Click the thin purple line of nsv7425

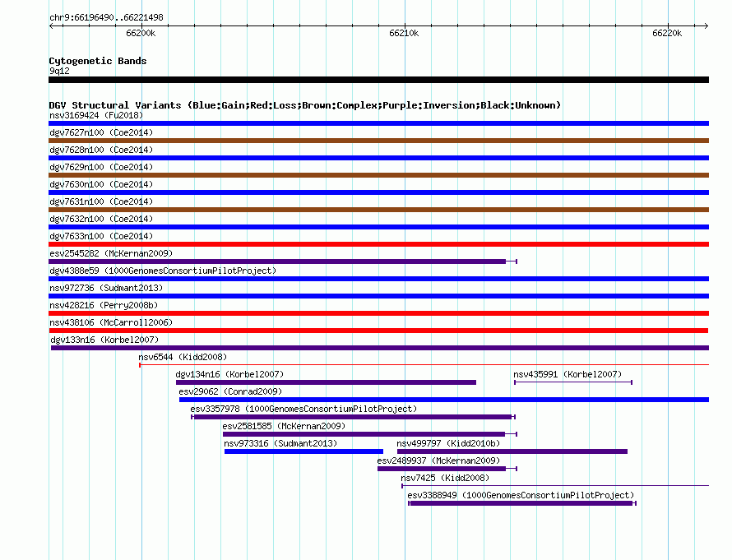click(555, 486)
